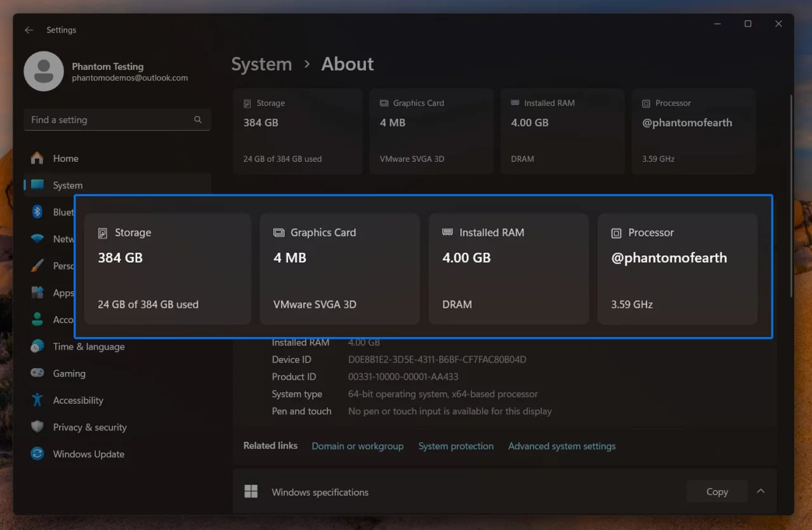The image size is (812, 530).
Task: Open Windows Update in the sidebar
Action: [117, 454]
